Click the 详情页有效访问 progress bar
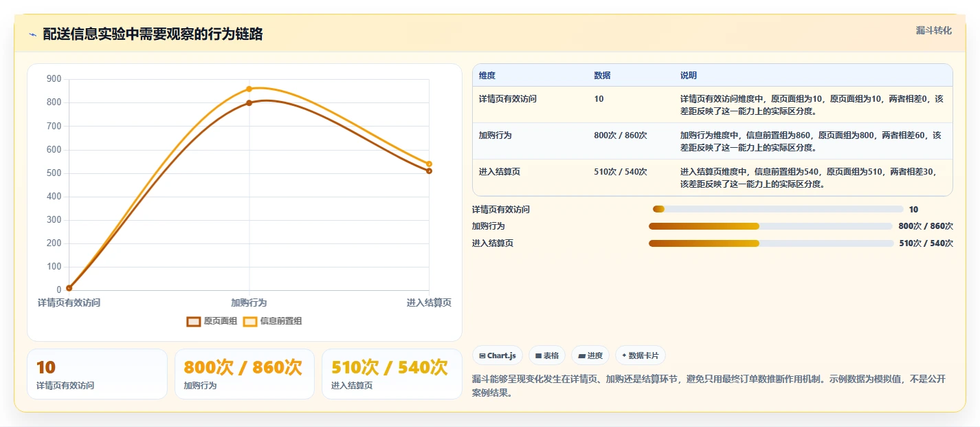 [x=778, y=209]
